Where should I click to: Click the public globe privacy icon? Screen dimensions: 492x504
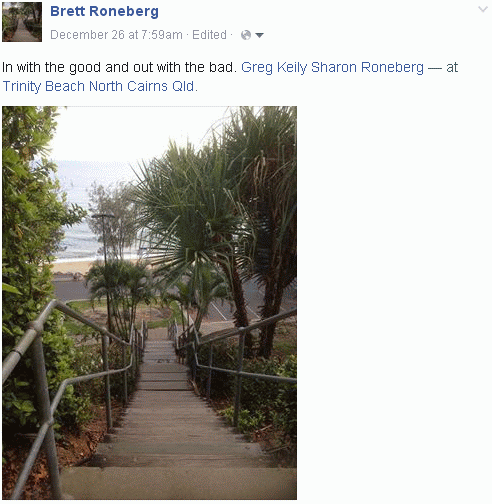coord(246,35)
